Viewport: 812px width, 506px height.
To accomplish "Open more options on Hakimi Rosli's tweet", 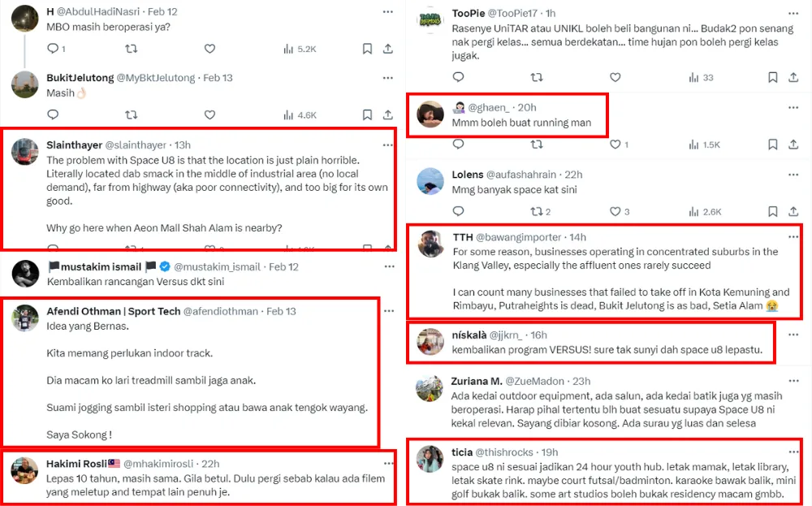I will pos(388,463).
